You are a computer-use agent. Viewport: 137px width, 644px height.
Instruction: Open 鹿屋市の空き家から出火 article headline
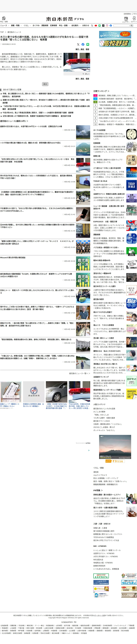pos(31,127)
